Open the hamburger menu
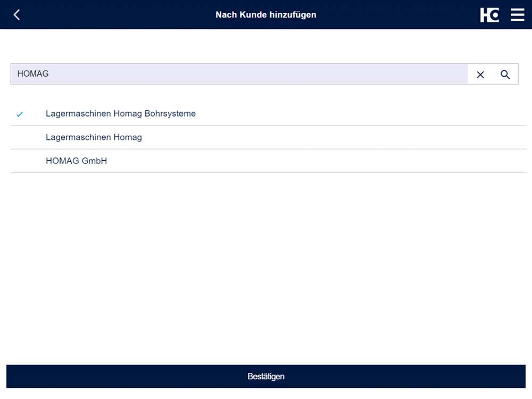Viewport: 532px width, 399px height. [x=518, y=15]
